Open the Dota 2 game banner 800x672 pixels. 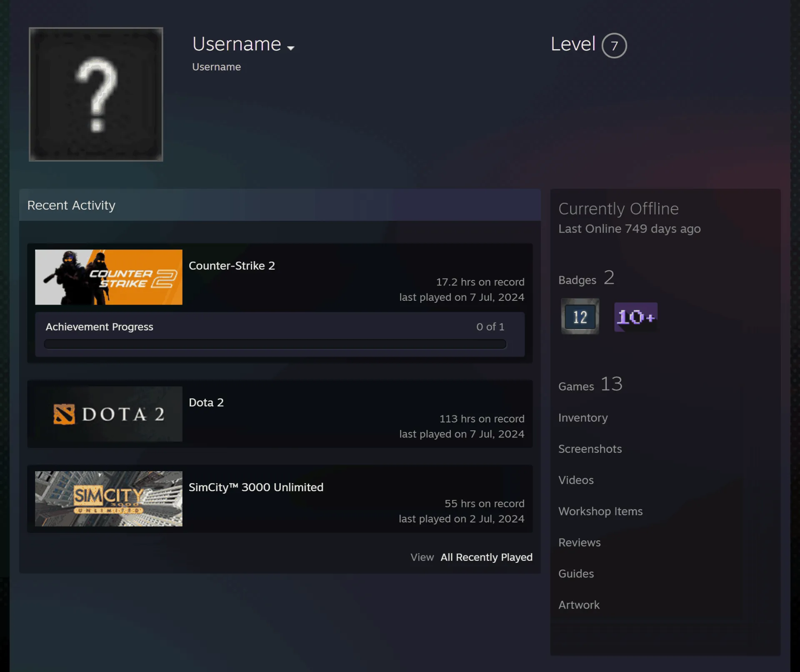tap(109, 414)
